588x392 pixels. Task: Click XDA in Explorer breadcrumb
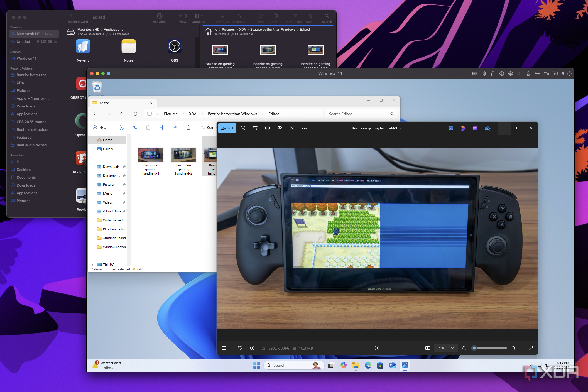tap(193, 114)
